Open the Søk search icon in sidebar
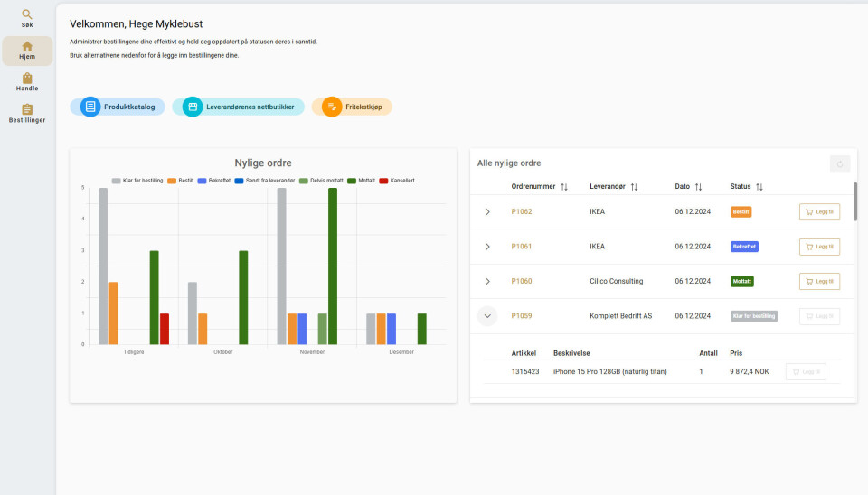Image resolution: width=868 pixels, height=495 pixels. [x=27, y=18]
